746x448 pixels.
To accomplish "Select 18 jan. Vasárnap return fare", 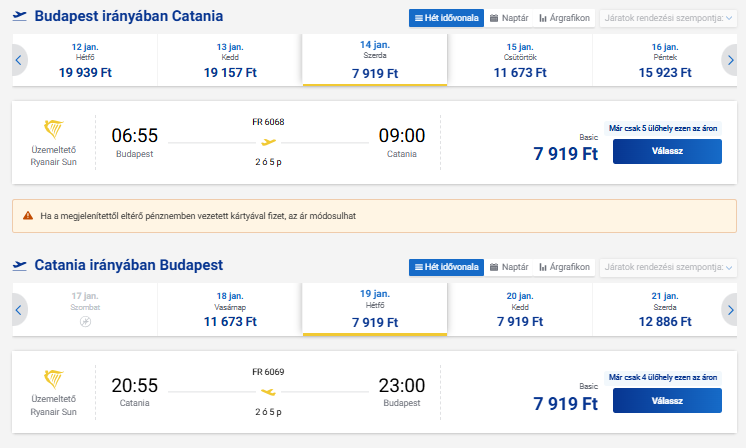I will pos(230,310).
